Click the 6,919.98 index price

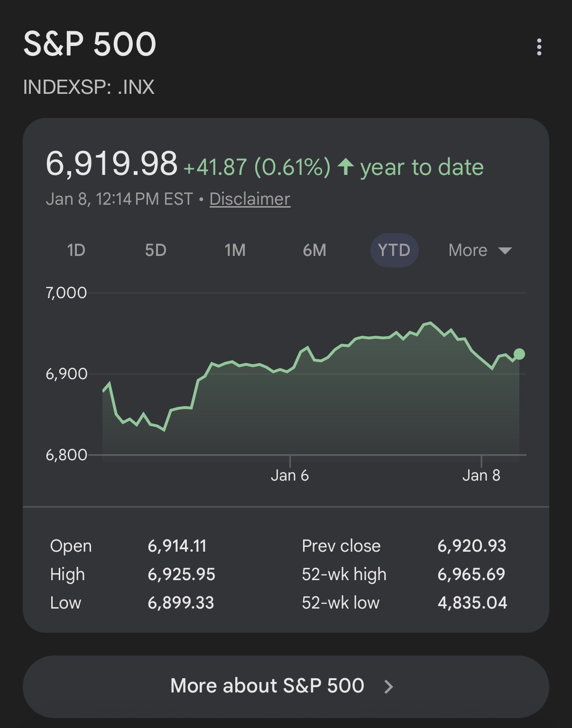pos(111,164)
